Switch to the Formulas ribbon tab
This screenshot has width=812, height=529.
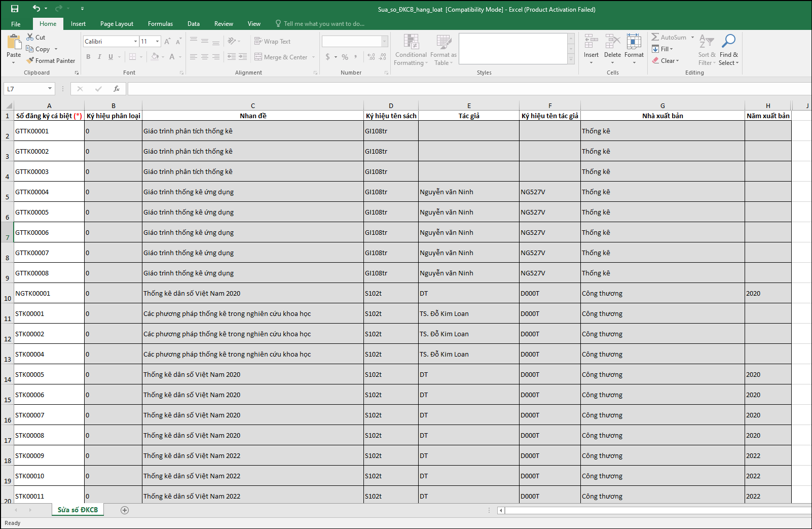[160, 24]
